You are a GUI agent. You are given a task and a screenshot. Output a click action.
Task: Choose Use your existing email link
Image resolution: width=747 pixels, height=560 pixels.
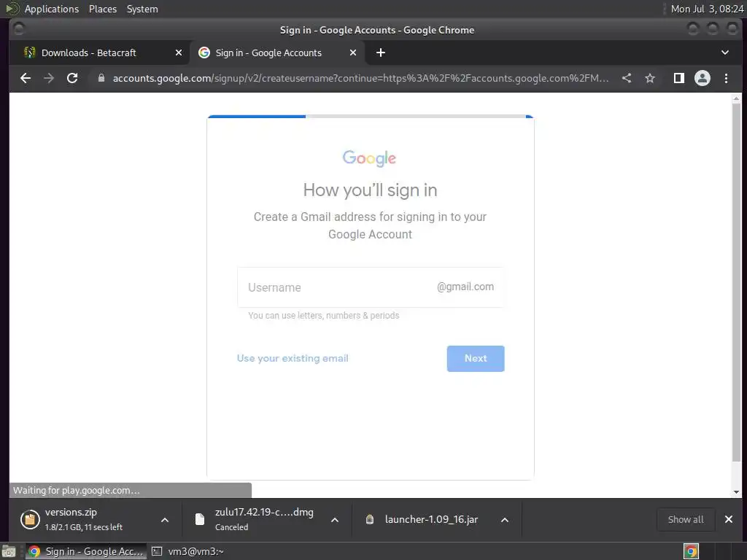[x=293, y=358]
